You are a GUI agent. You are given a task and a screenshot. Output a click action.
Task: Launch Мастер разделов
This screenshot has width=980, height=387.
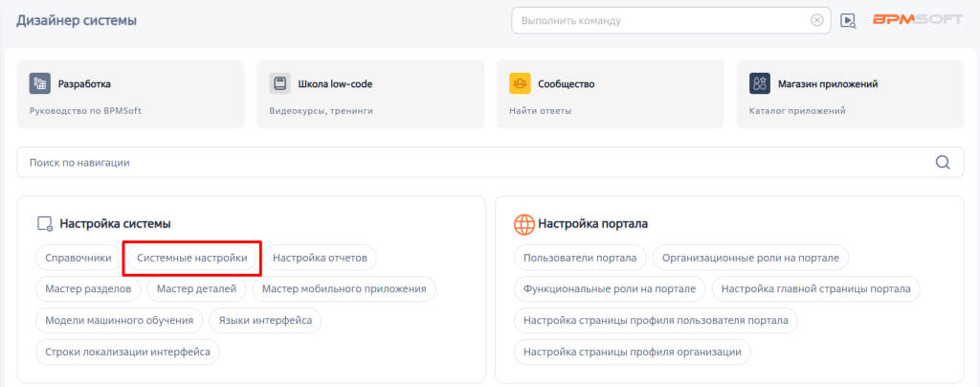pyautogui.click(x=88, y=289)
